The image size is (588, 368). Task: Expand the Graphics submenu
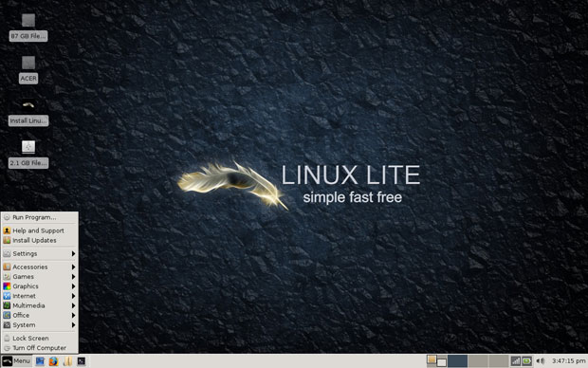(40, 286)
